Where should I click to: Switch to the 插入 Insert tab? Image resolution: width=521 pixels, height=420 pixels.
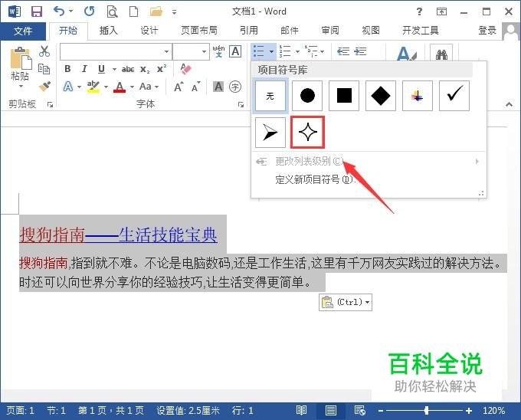(x=109, y=31)
